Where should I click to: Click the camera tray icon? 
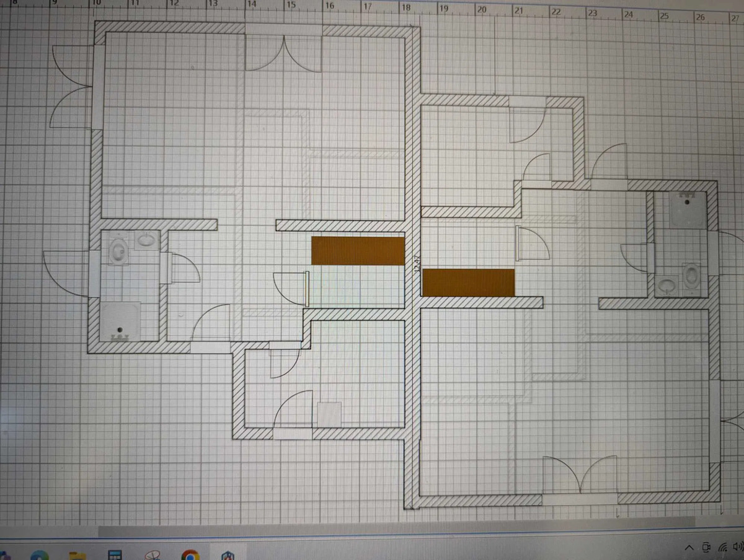(x=706, y=547)
